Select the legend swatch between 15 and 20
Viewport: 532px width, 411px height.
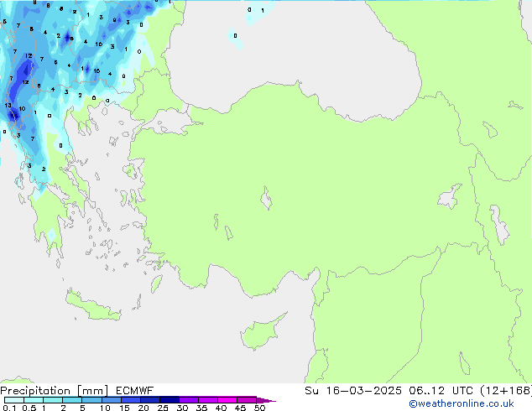131,400
